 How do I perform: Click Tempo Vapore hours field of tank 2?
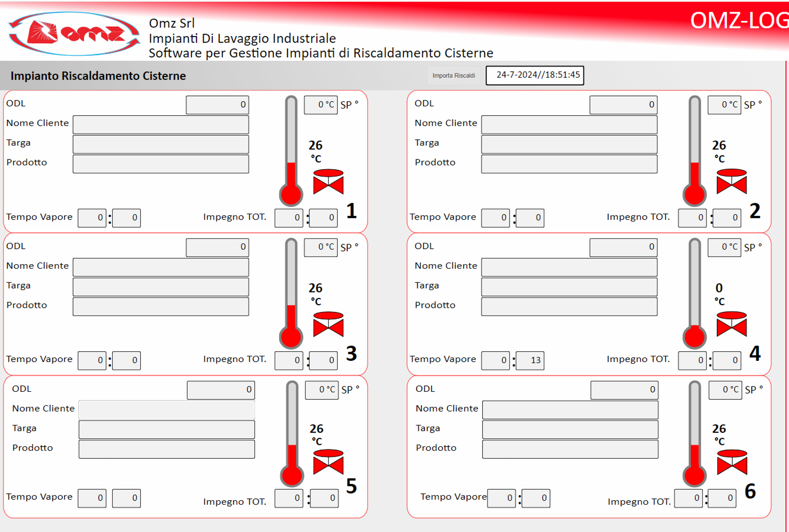point(495,218)
